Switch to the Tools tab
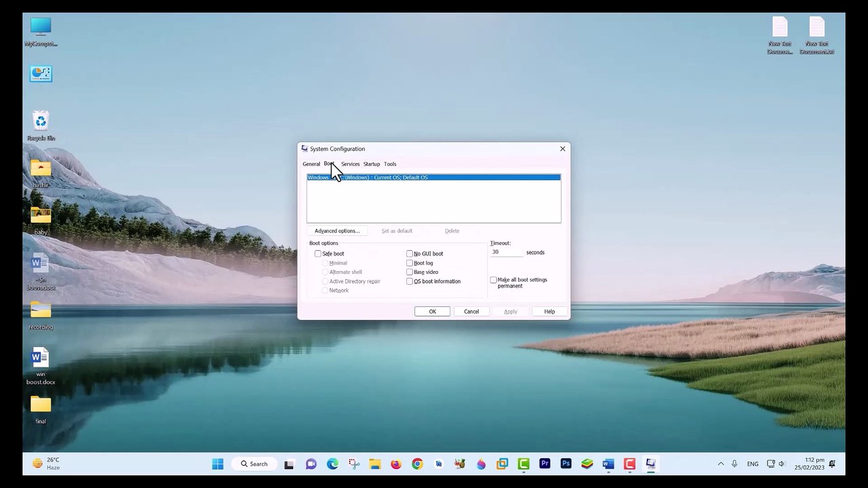This screenshot has width=868, height=488. point(390,164)
